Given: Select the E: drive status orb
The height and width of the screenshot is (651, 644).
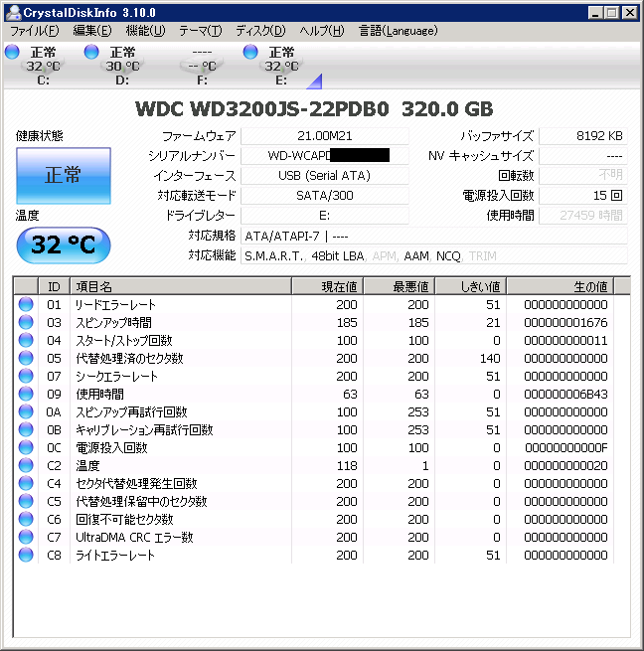Looking at the screenshot, I should pos(250,52).
